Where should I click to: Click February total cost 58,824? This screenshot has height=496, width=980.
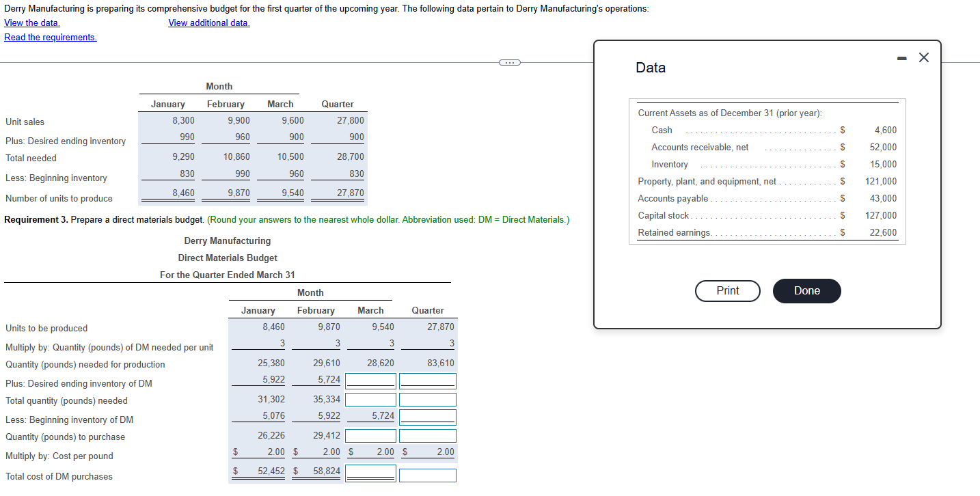[x=327, y=471]
